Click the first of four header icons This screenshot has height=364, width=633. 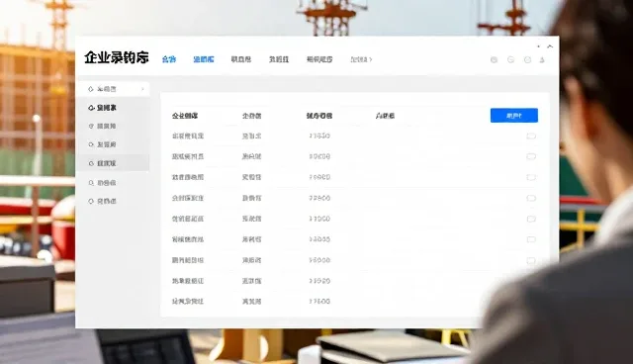click(494, 59)
